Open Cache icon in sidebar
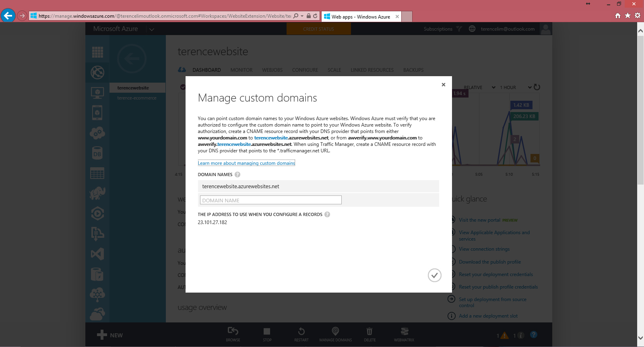The image size is (644, 347). [97, 274]
